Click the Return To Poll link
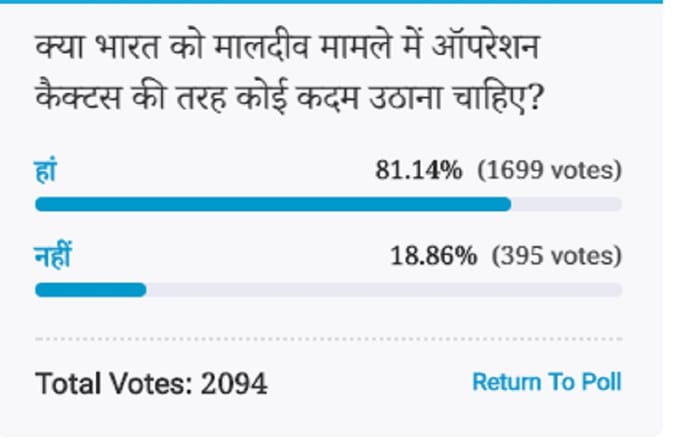Image resolution: width=674 pixels, height=443 pixels. pyautogui.click(x=546, y=382)
